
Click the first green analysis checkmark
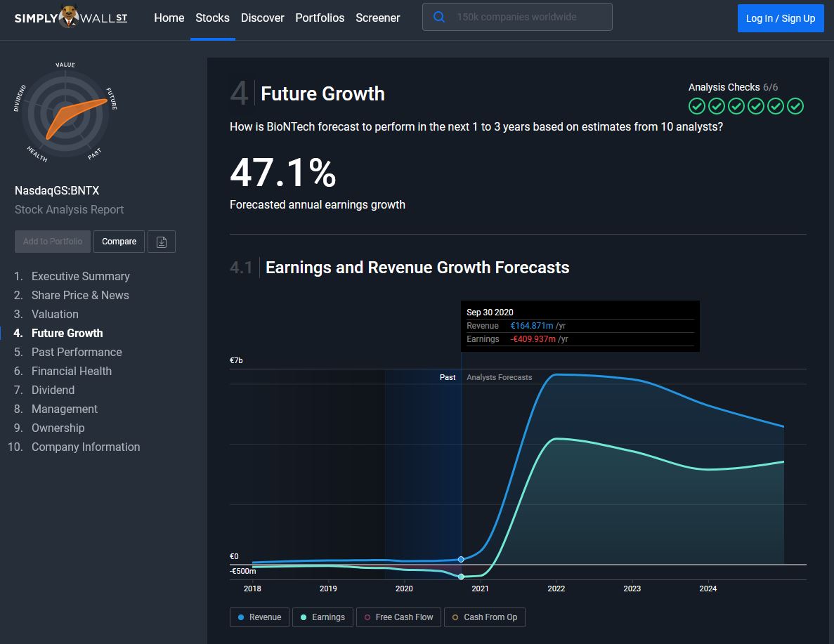696,106
